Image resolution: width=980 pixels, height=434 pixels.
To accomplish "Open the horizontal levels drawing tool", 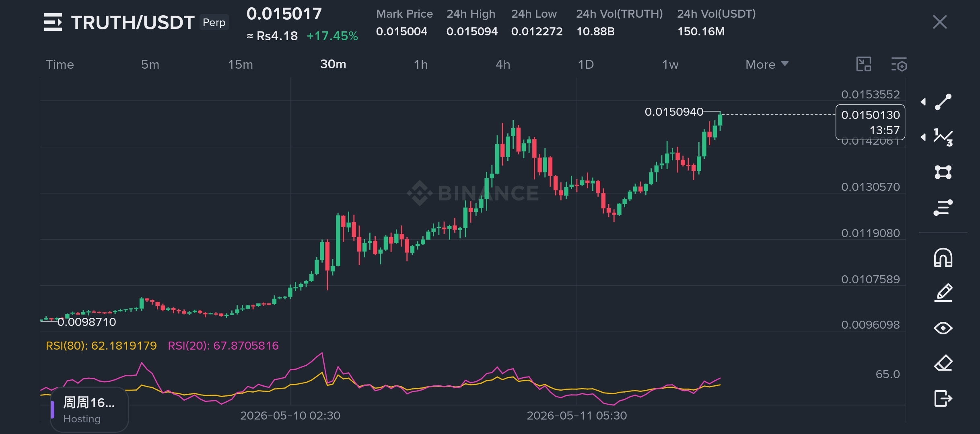I will tap(943, 207).
